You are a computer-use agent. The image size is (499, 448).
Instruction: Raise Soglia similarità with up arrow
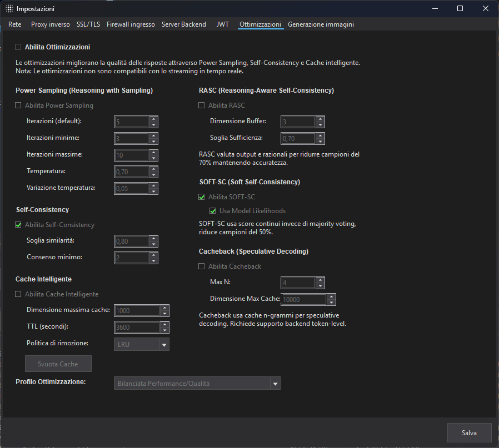coord(154,239)
